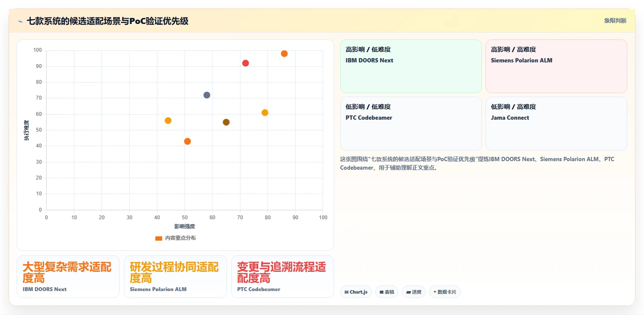Open the 高影响 / 高难度 quadrant card

556,66
